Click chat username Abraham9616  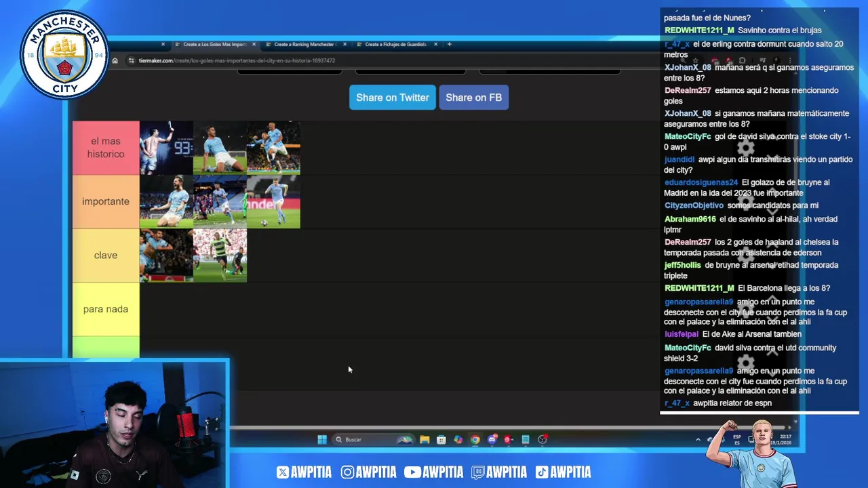point(690,220)
